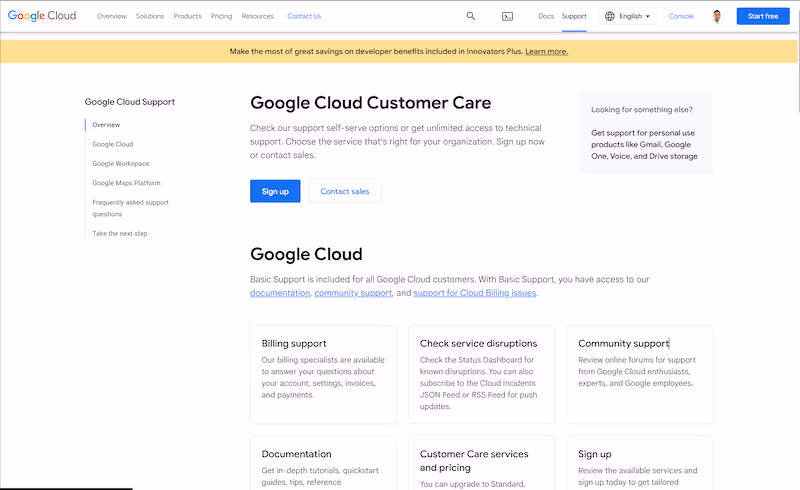The width and height of the screenshot is (800, 490).
Task: Click the Google Cloud Support sidebar title
Action: [130, 102]
